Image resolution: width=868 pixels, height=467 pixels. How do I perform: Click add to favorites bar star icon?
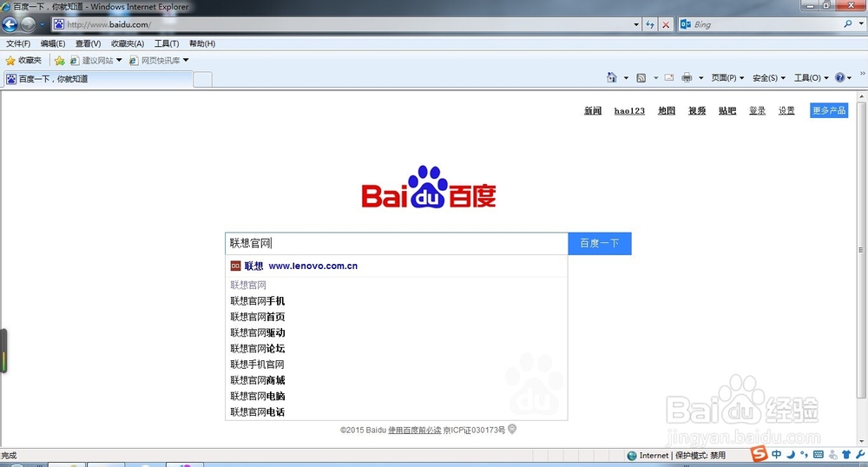coord(59,60)
